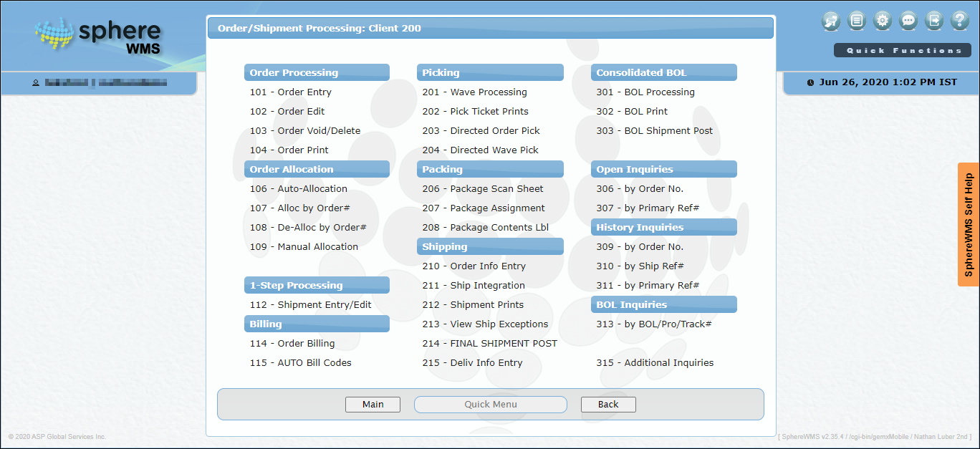Image resolution: width=980 pixels, height=449 pixels.
Task: Click the user profile icon beside the username
Action: 36,83
